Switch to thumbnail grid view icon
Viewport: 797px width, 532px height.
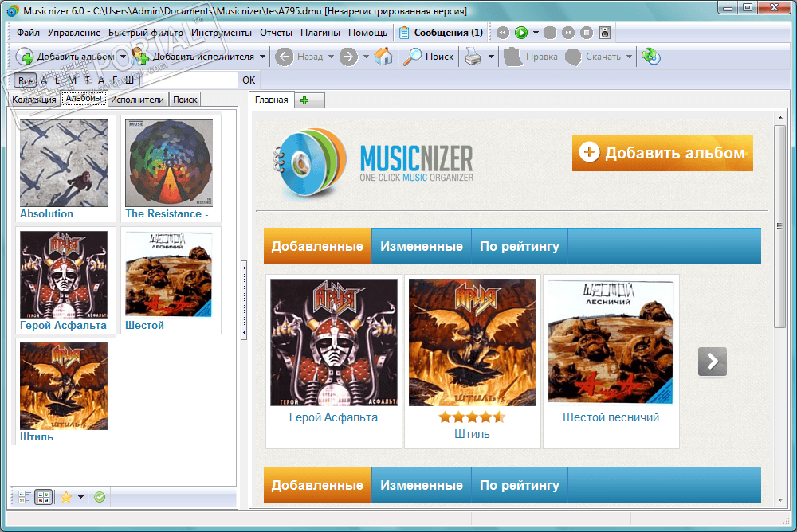pyautogui.click(x=44, y=497)
